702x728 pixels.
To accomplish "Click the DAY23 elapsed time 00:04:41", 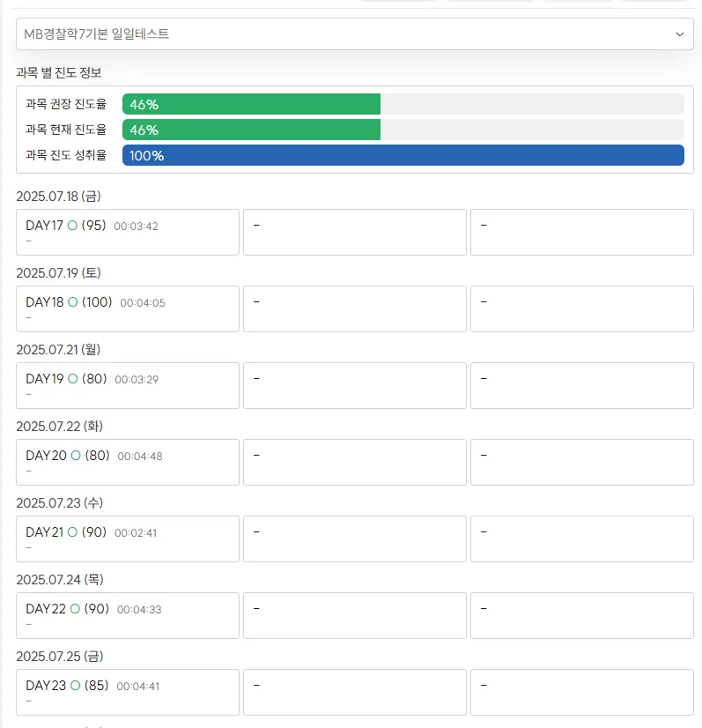I will (x=137, y=687).
